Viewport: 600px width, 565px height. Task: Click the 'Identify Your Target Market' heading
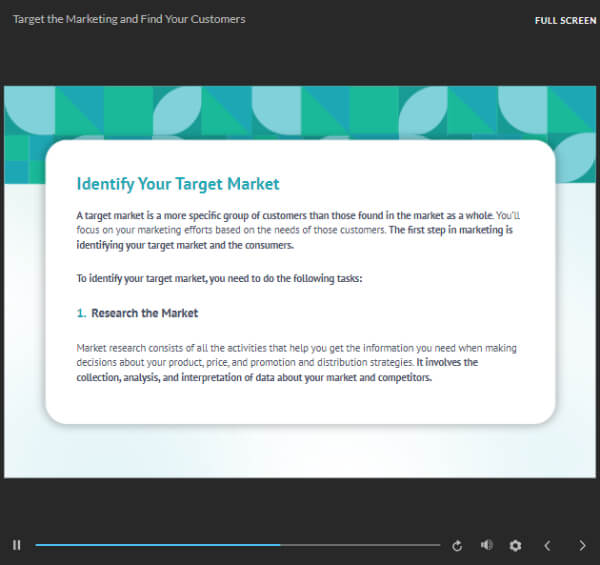178,184
